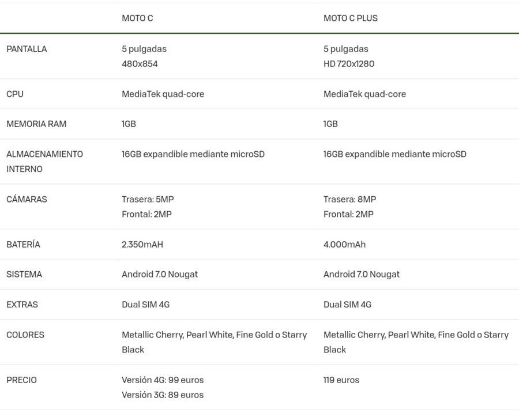The height and width of the screenshot is (420, 519).
Task: Click the MOTO C PLUS column header
Action: (351, 18)
